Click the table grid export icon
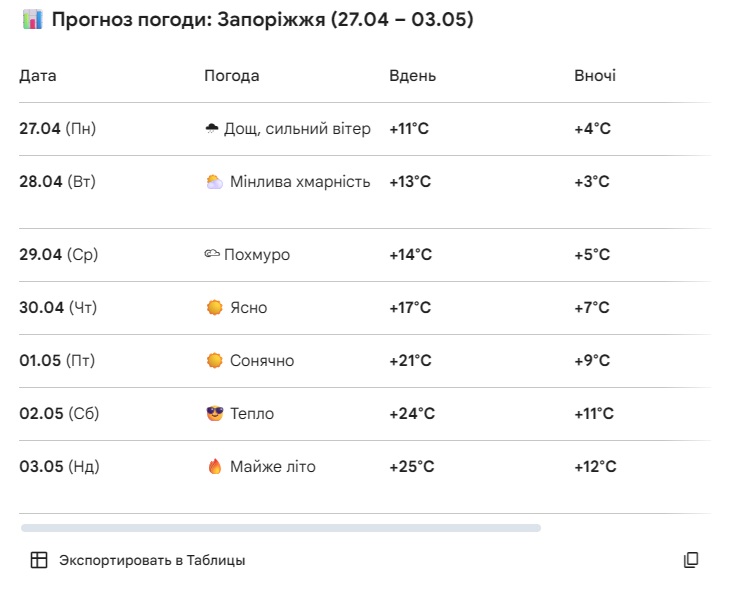Image resolution: width=730 pixels, height=591 pixels. [38, 560]
